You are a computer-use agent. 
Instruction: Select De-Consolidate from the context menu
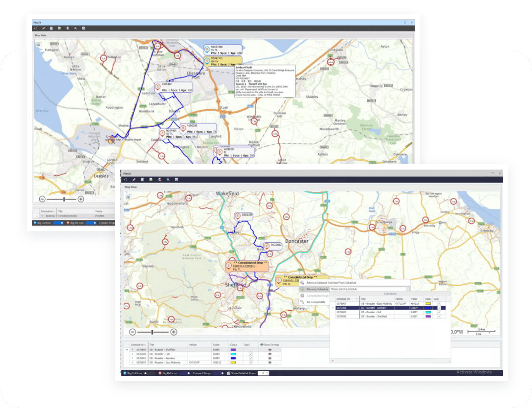click(316, 302)
